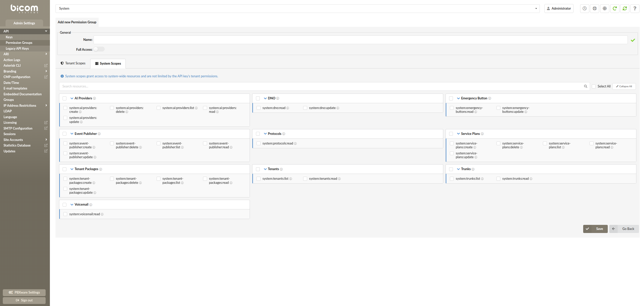644x306 pixels.
Task: Select the System Scopes tab
Action: pyautogui.click(x=108, y=63)
